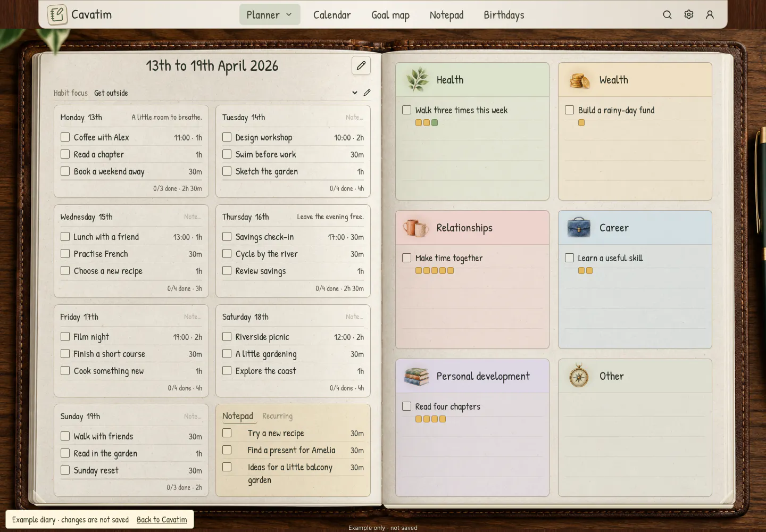Screen dimensions: 766x532
Task: Edit the week with the pencil button
Action: (x=361, y=65)
